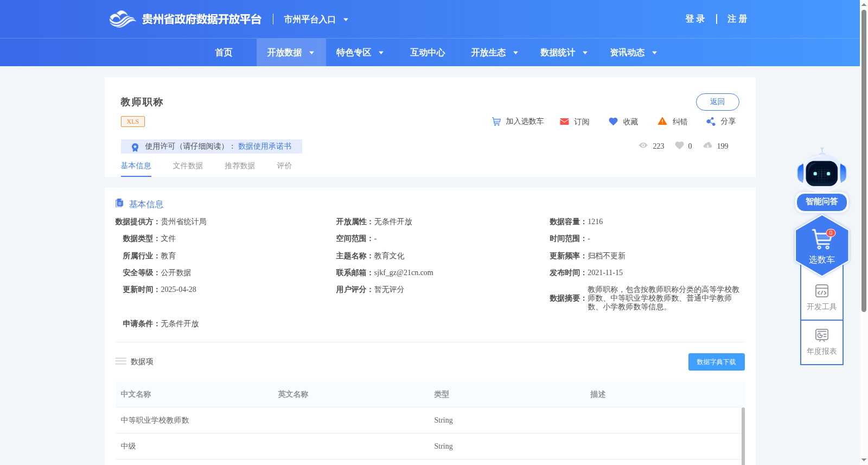The image size is (868, 465).
Task: Click the warning triangle 纠错 icon
Action: [x=662, y=121]
